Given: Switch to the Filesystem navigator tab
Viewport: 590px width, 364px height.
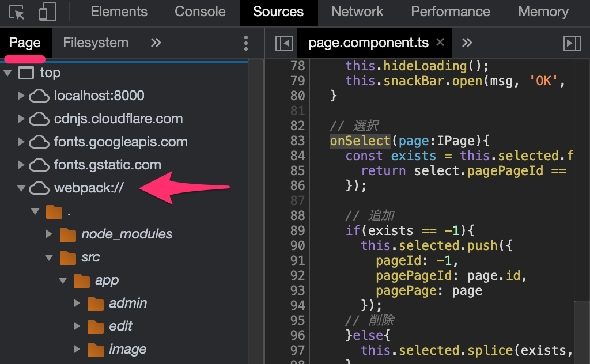Looking at the screenshot, I should tap(96, 43).
